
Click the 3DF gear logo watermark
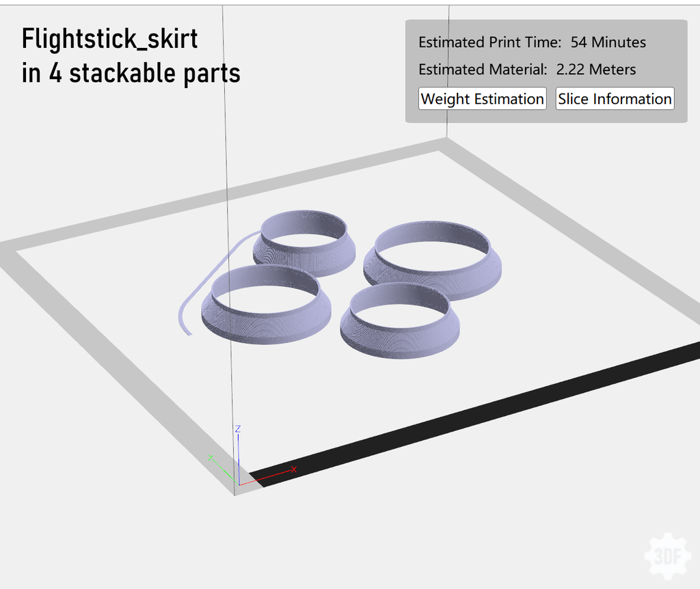667,556
